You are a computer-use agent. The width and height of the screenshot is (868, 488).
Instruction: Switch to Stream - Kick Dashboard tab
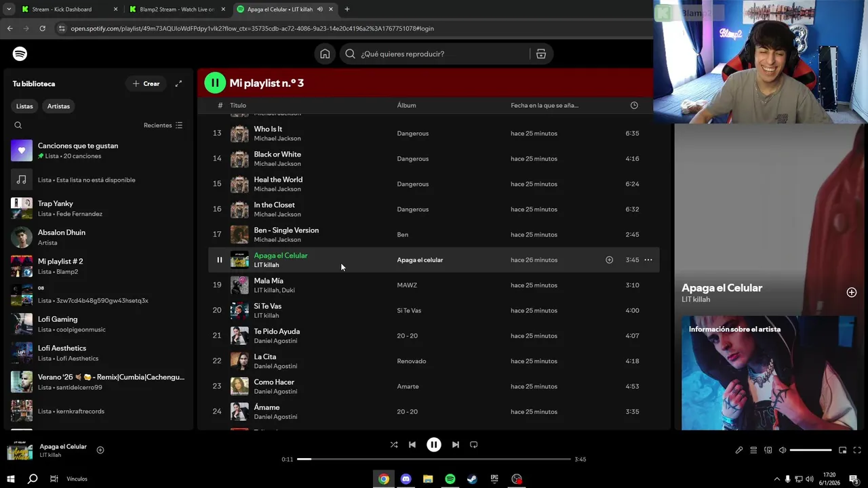tap(68, 9)
